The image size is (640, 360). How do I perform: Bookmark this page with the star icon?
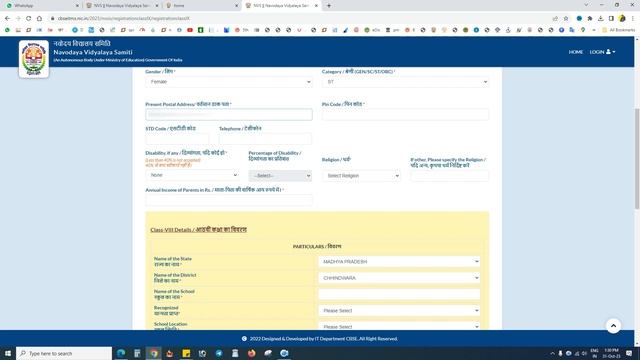pos(566,18)
